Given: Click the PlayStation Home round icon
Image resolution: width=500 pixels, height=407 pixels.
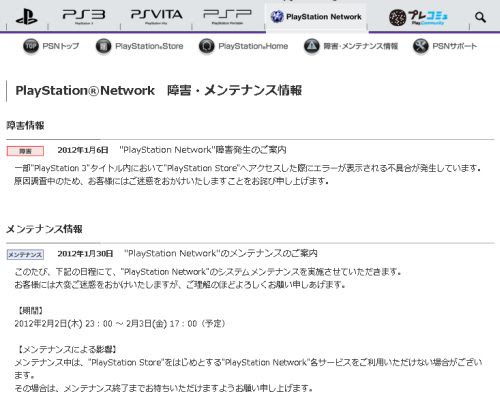Looking at the screenshot, I should 207,46.
